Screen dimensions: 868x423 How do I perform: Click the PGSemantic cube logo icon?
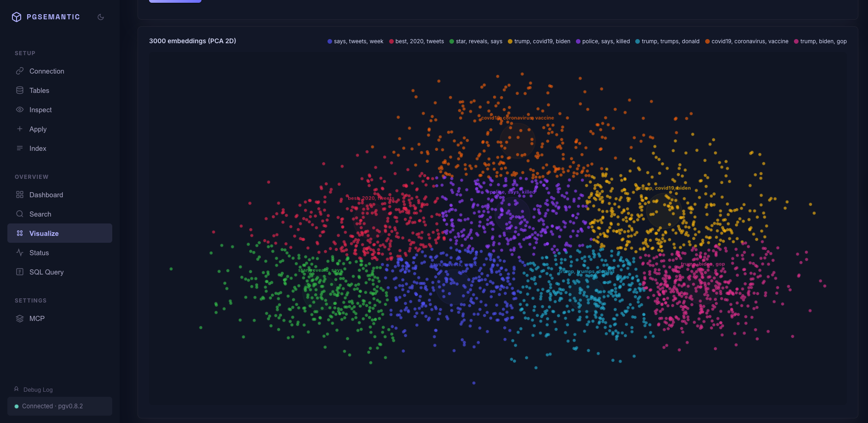coord(17,17)
